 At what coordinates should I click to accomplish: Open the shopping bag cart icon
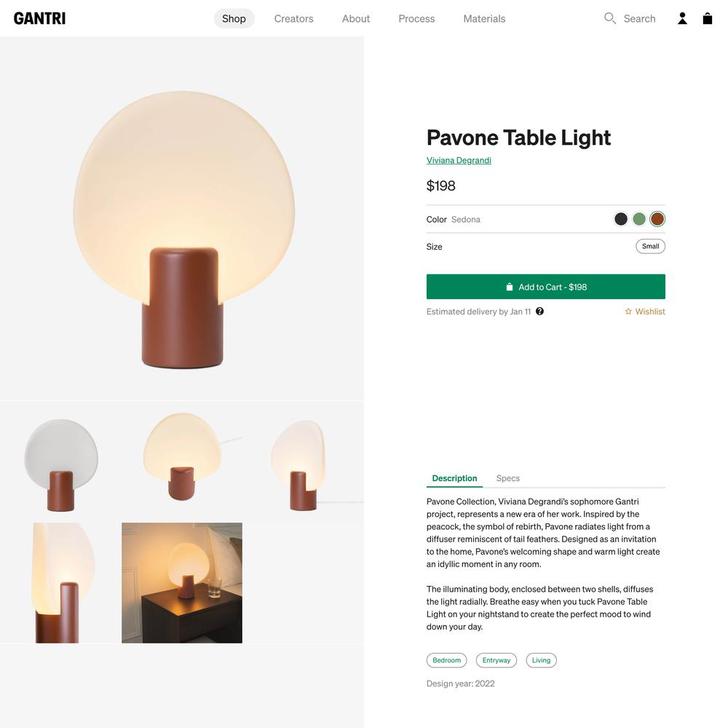pyautogui.click(x=707, y=19)
